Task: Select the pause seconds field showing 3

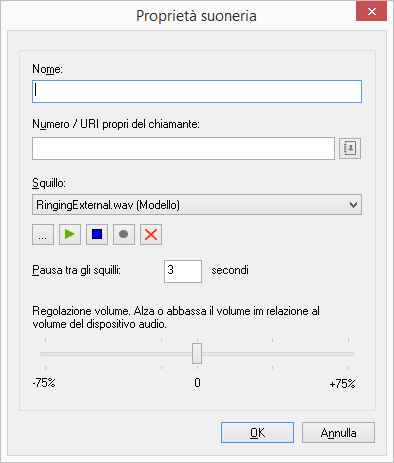Action: (x=183, y=271)
